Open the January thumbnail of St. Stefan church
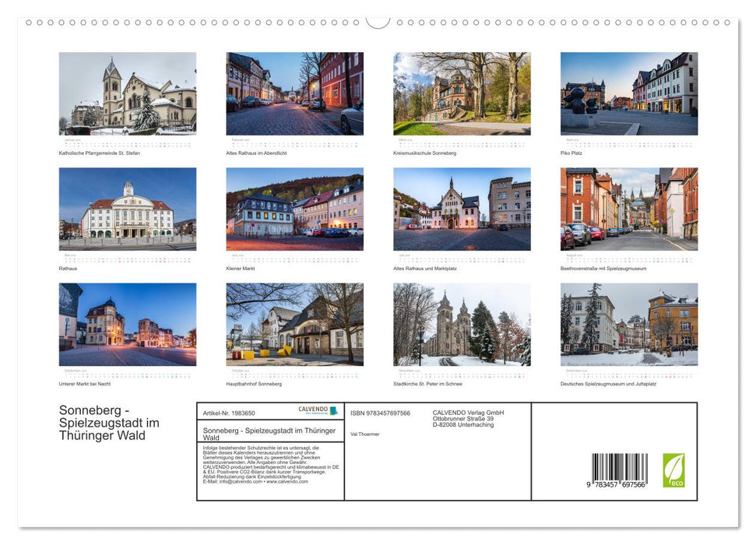This screenshot has height=545, width=756. (127, 93)
